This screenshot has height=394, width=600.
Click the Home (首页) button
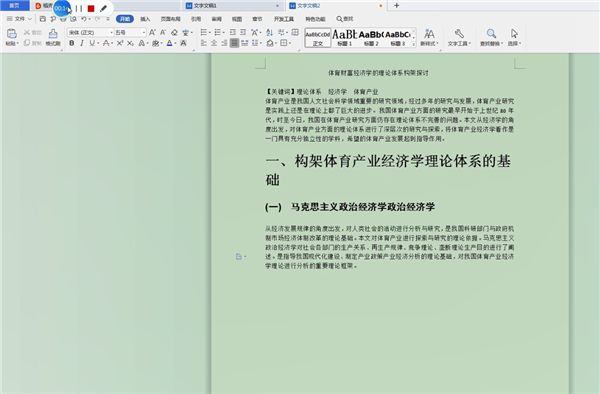tap(15, 5)
